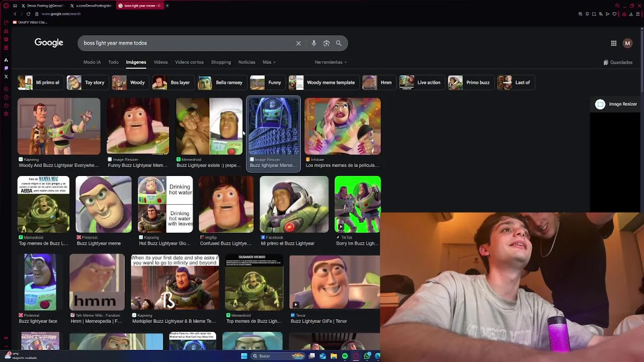Open the Google account avatar M
644x362 pixels.
(x=627, y=43)
